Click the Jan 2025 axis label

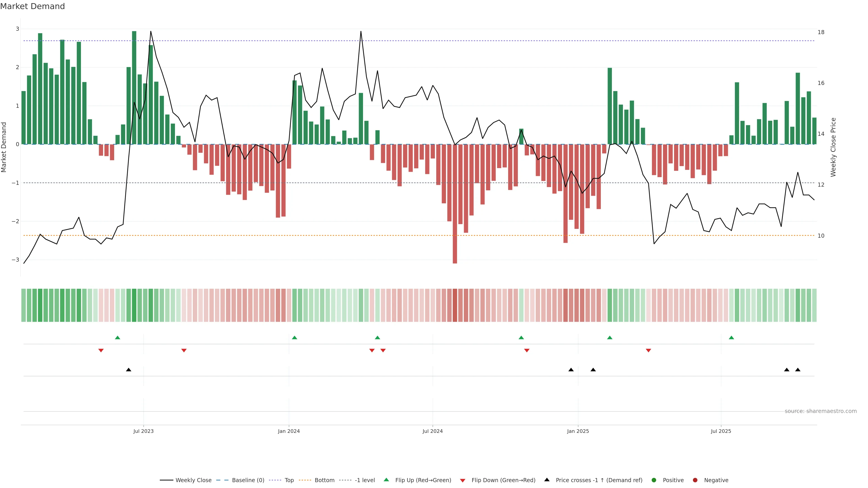(578, 431)
